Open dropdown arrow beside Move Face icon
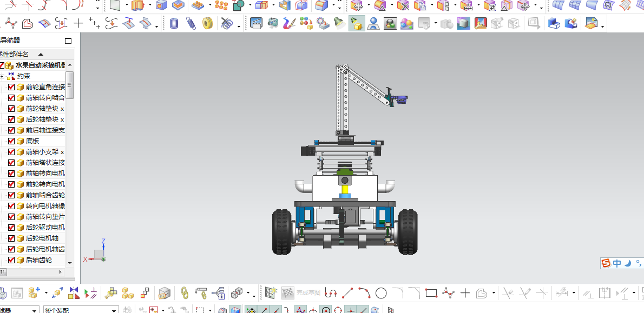644x313 pixels. click(369, 5)
